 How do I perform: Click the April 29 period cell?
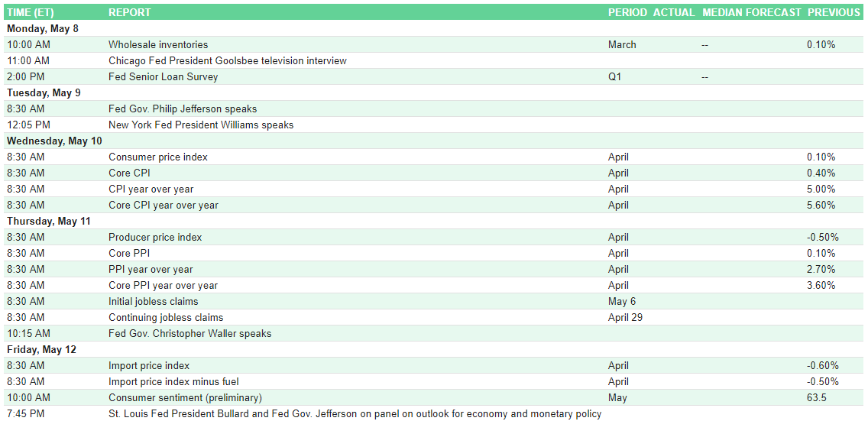625,318
